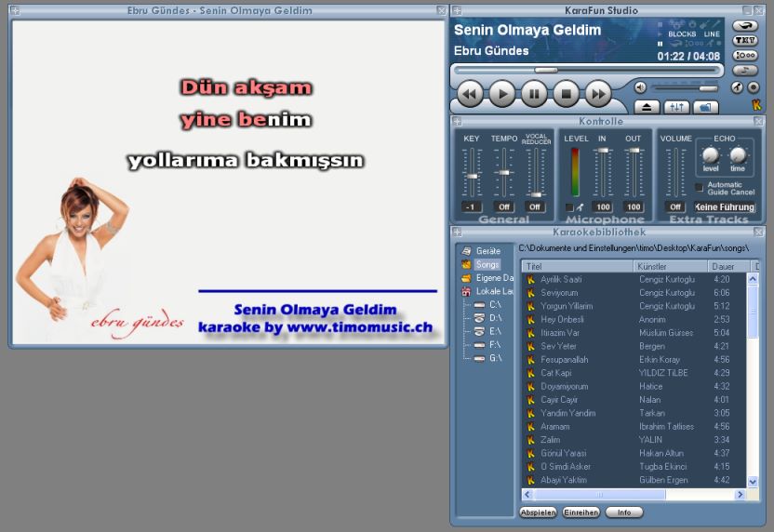
Task: Select song Ayrilik Saati
Action: (634, 279)
